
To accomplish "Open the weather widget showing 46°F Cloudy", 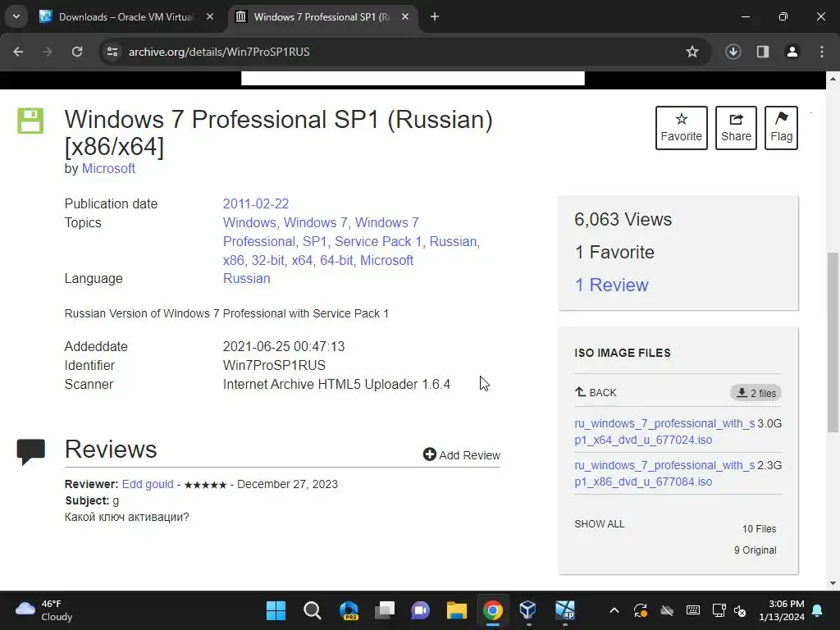I will pos(44,610).
